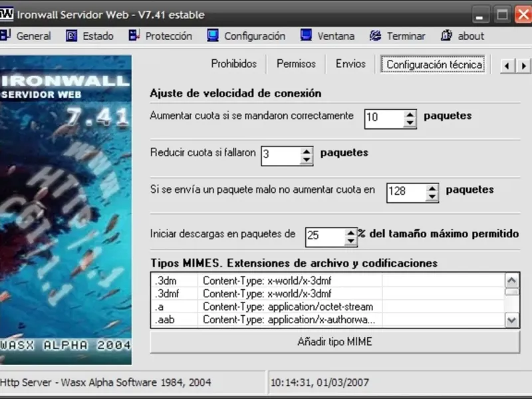Click the General menu icon

[5, 35]
